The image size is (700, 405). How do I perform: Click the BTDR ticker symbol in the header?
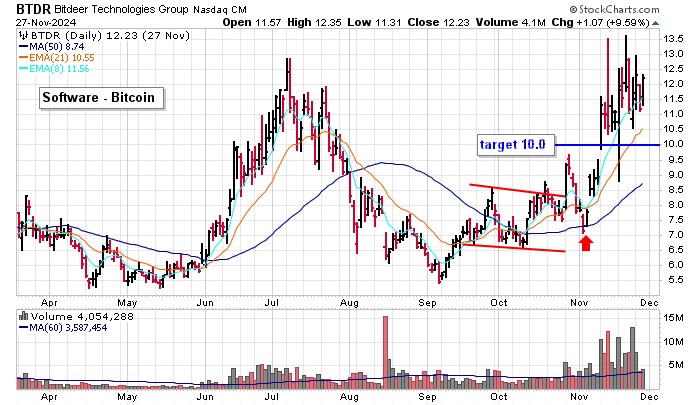[33, 8]
